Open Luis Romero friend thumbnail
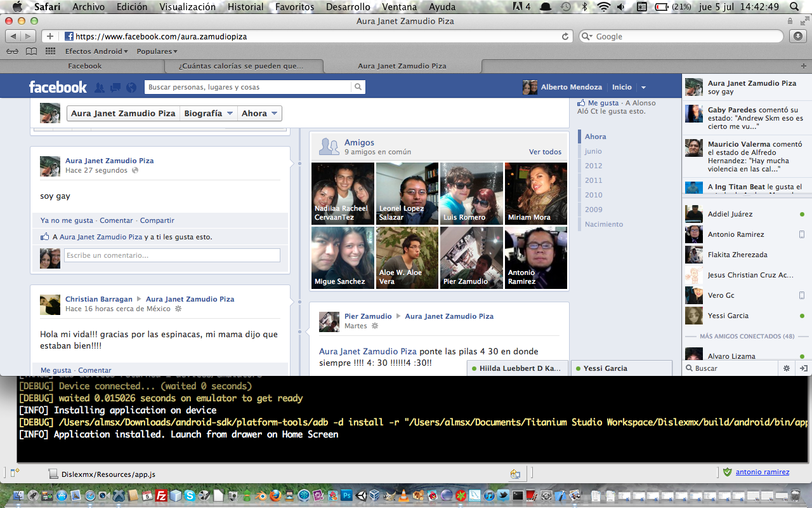812x508 pixels. pos(471,194)
